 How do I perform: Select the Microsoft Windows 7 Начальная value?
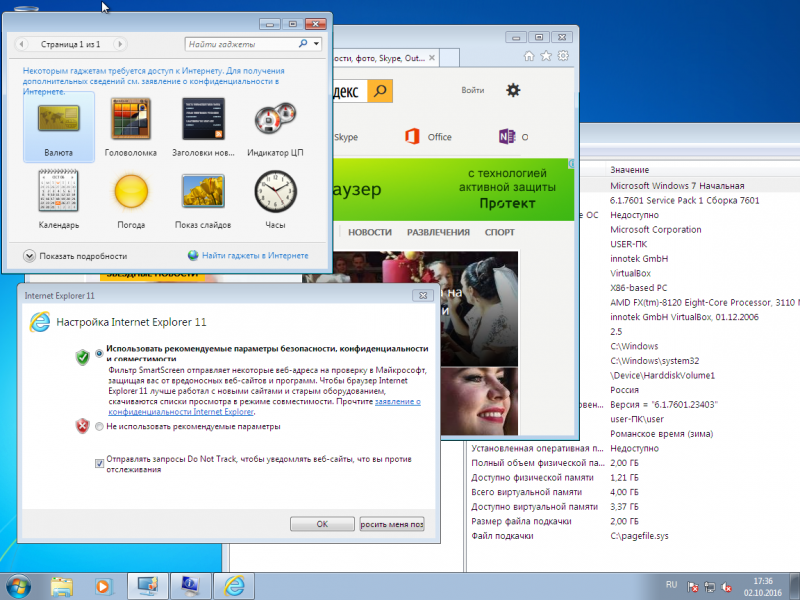(x=677, y=186)
